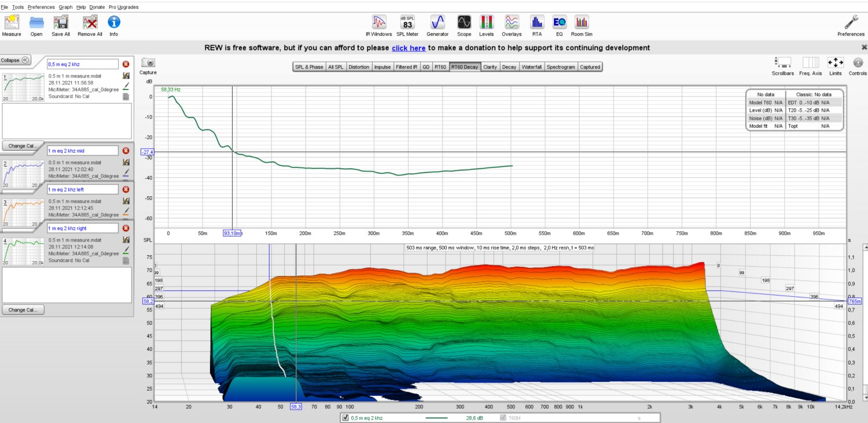Save measurement 1 using its disk icon
The width and height of the screenshot is (868, 423).
(x=126, y=76)
